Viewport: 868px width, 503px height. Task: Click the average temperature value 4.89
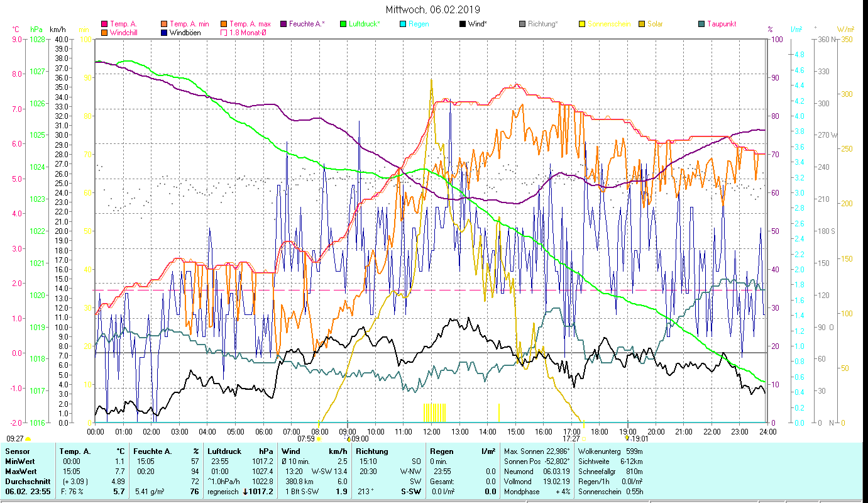point(117,481)
